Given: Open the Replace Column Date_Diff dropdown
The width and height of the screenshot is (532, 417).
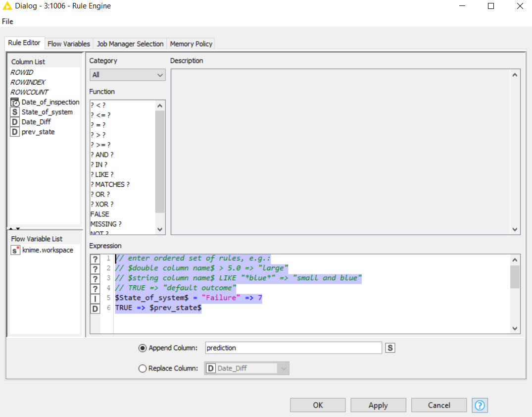Looking at the screenshot, I should pos(246,368).
